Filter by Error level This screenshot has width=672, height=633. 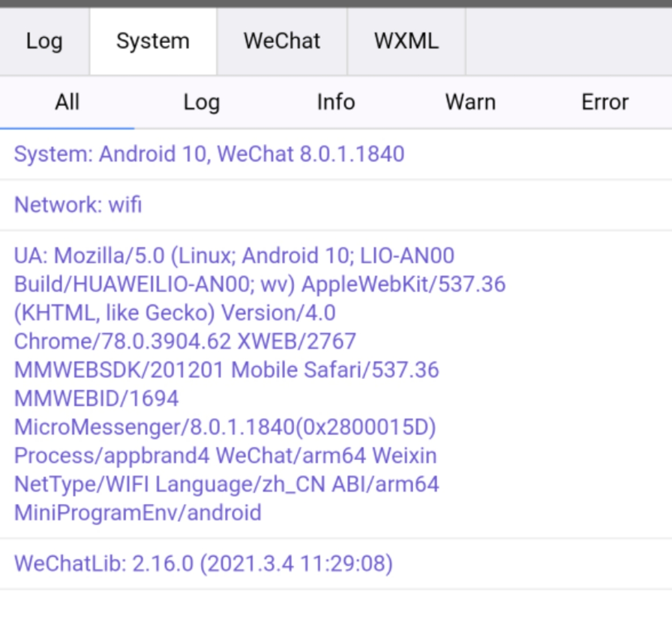pos(605,102)
